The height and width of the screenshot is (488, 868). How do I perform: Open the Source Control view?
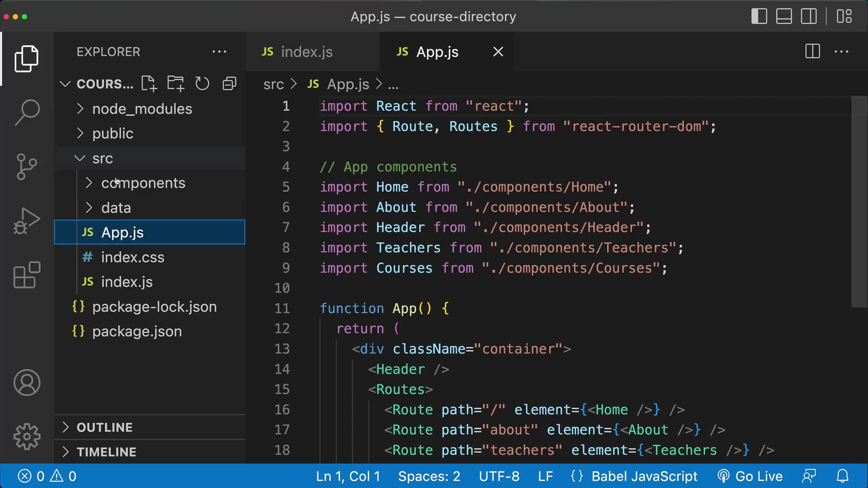tap(27, 166)
